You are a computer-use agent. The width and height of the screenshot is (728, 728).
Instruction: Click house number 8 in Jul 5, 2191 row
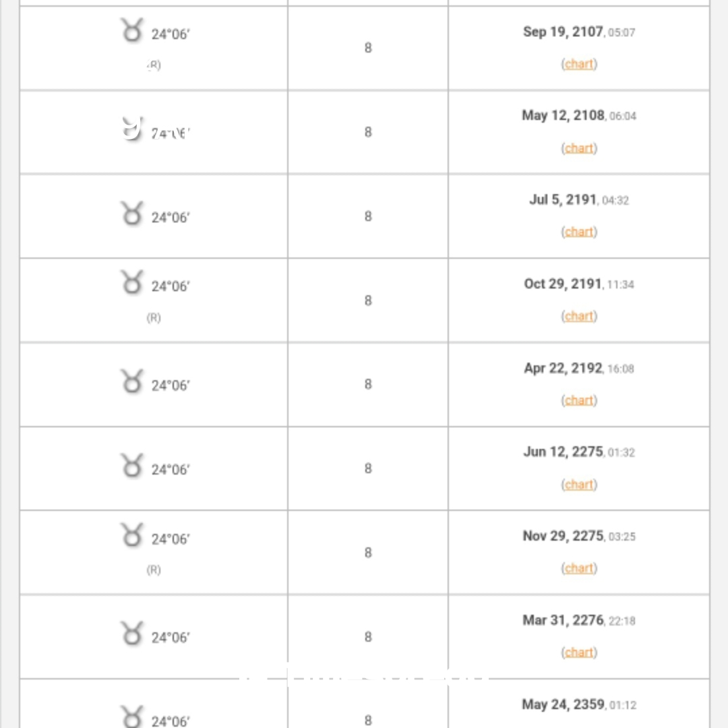click(368, 216)
